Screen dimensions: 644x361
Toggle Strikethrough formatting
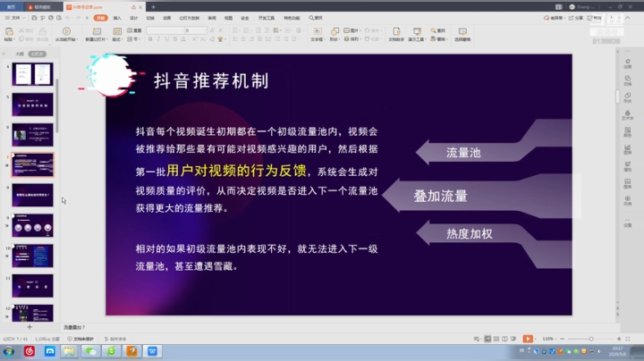pyautogui.click(x=175, y=39)
